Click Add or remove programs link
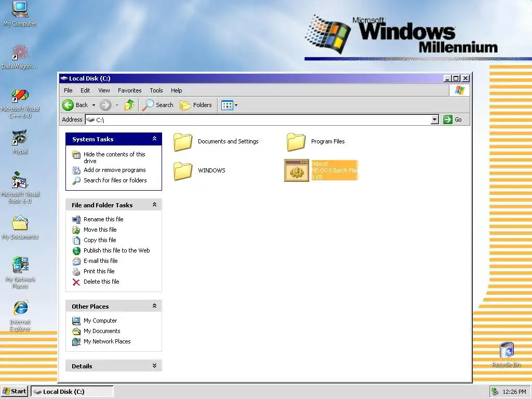Viewport: 532px width, 399px height. click(x=115, y=170)
